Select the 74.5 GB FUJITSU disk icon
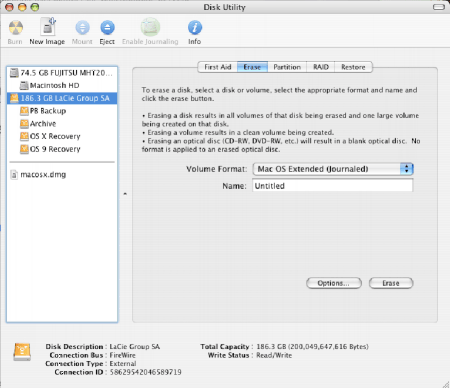The image size is (450, 388). tap(14, 73)
